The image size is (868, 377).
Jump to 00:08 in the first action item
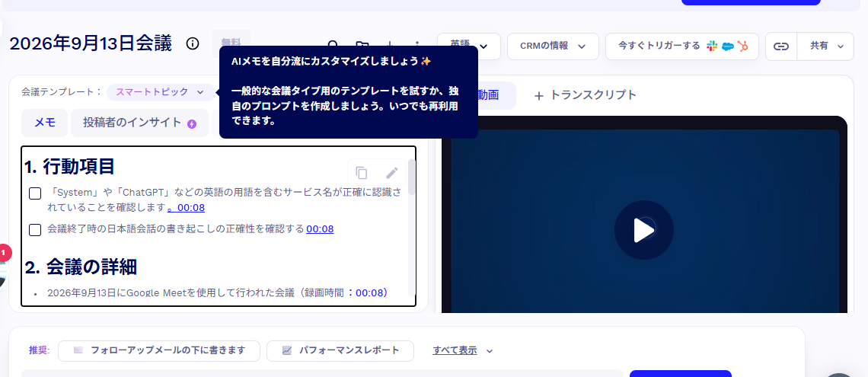pos(191,208)
